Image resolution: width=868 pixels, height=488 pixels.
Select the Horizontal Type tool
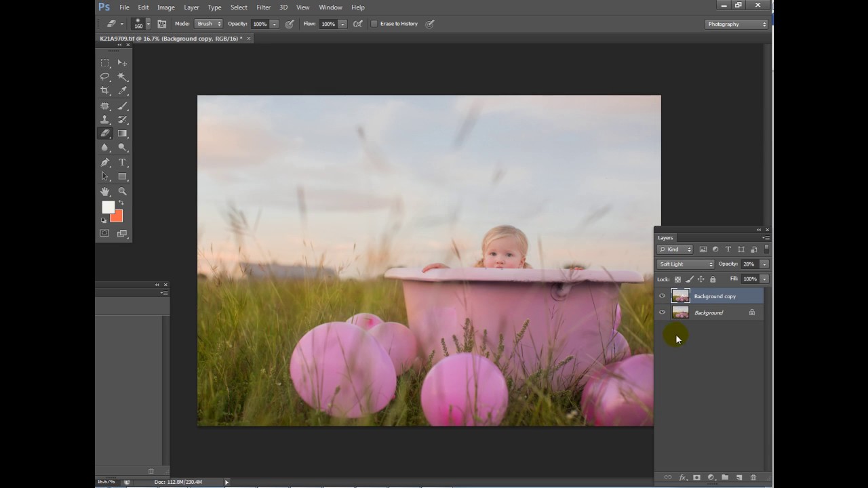pyautogui.click(x=123, y=163)
